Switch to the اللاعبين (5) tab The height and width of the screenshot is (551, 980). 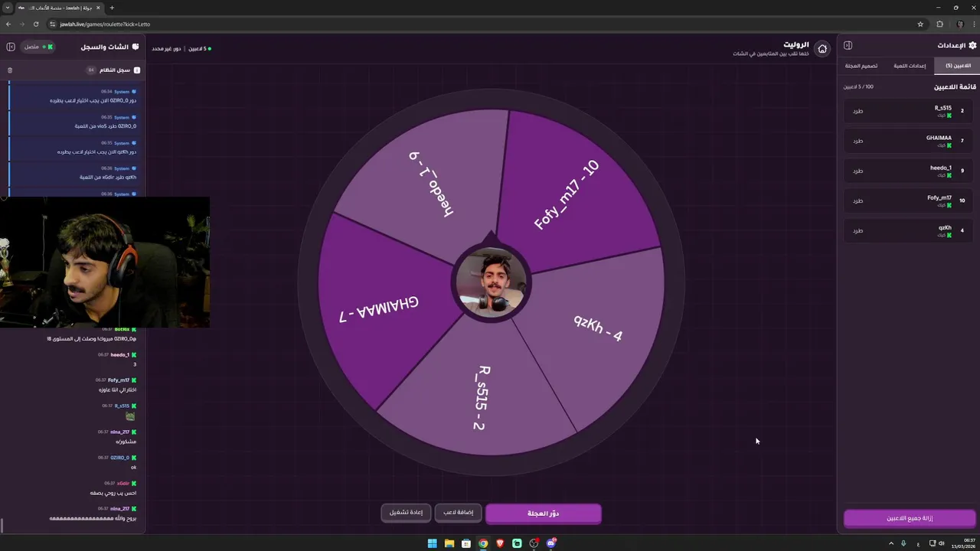tap(958, 66)
